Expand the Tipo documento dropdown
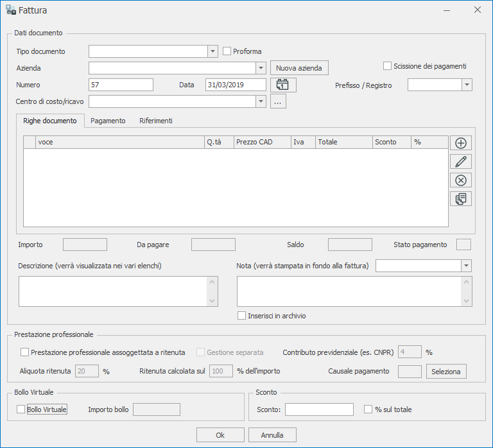 [213, 51]
